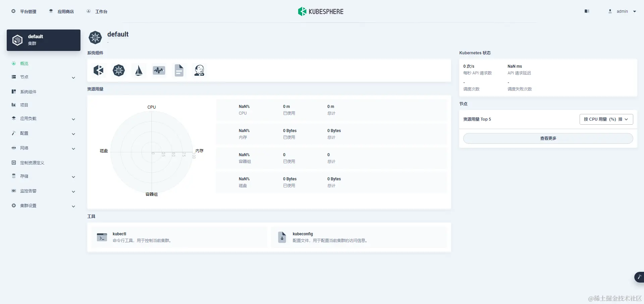Open the kubeconfig tool card
The width and height of the screenshot is (644, 304).
point(359,237)
